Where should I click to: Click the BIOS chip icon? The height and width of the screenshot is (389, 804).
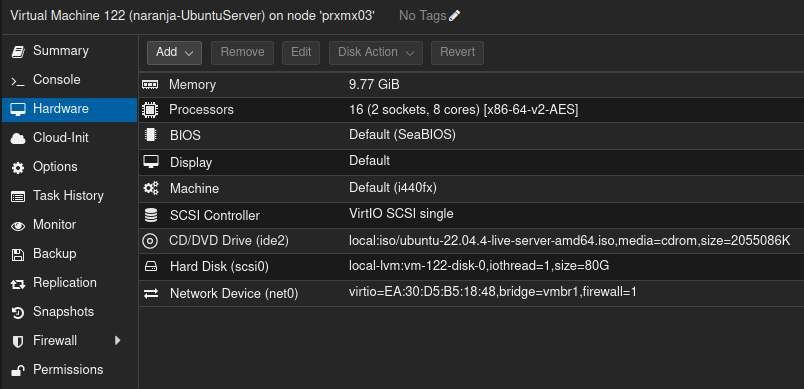pyautogui.click(x=150, y=135)
